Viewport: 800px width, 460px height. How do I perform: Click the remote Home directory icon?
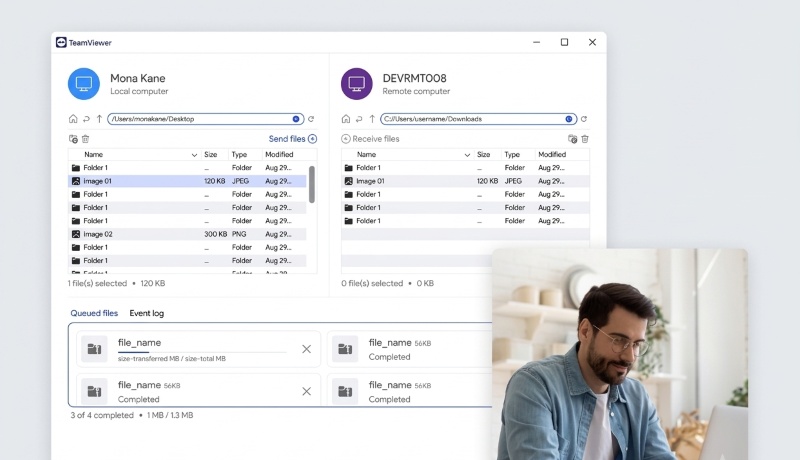tap(346, 119)
